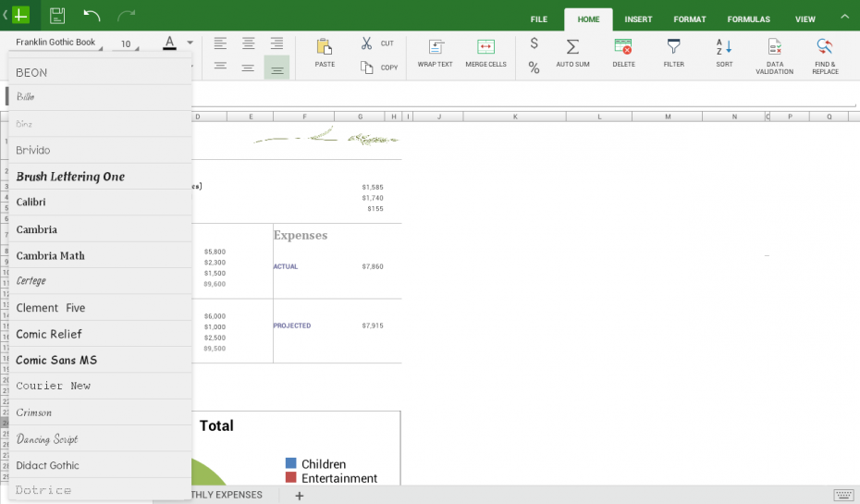This screenshot has height=504, width=860.
Task: Add a new sheet with plus button
Action: (300, 496)
